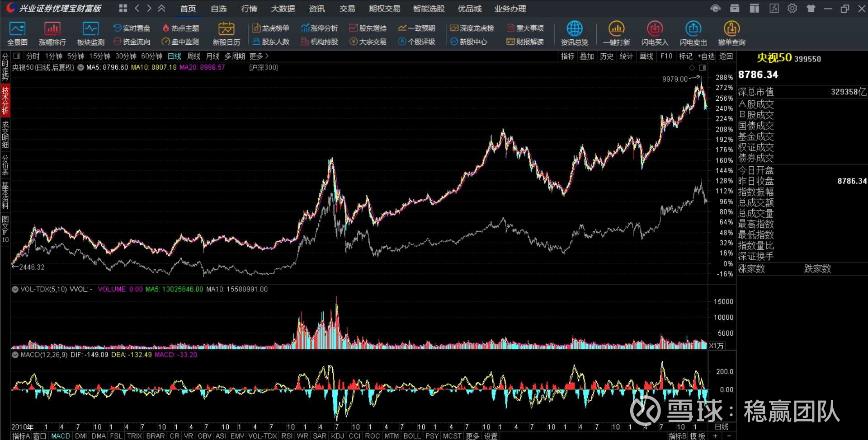Expand 更多 indicators at bottom bar
This screenshot has height=440, width=868.
point(472,436)
